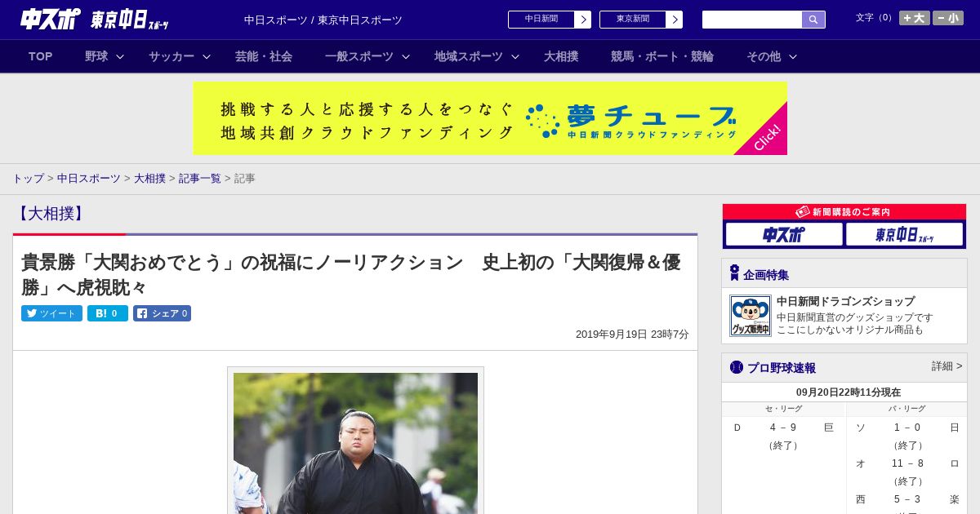Viewport: 980px width, 514px height.
Task: Click 新聞購読のご案内 header banner
Action: click(x=844, y=211)
